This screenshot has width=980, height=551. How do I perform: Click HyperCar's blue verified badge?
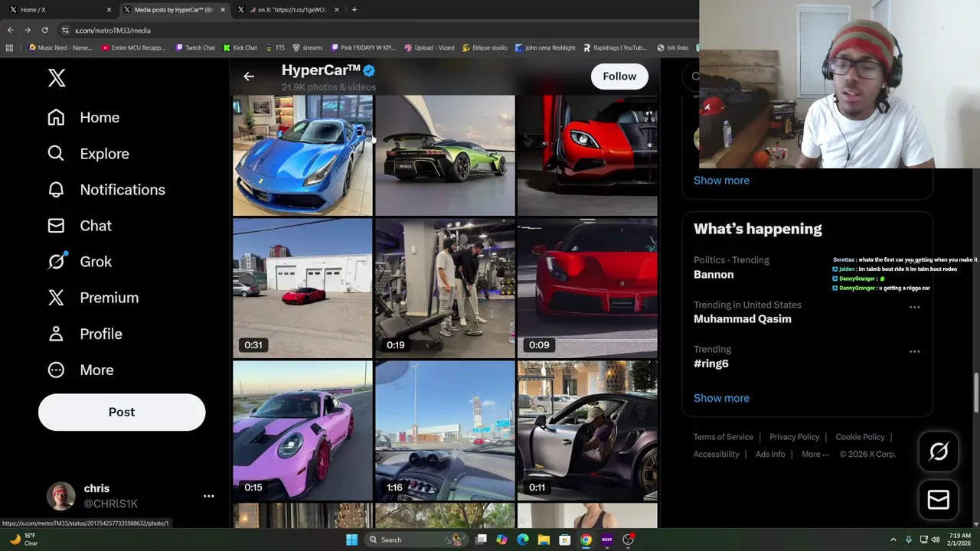(369, 70)
